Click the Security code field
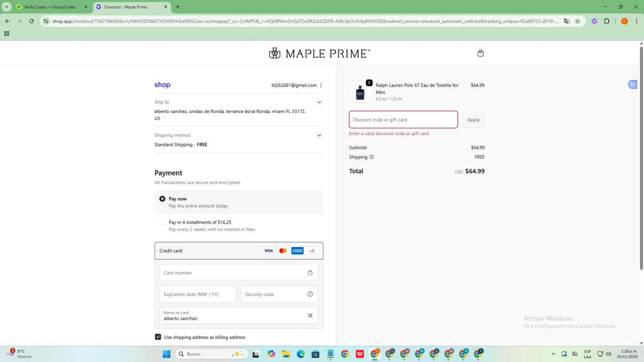This screenshot has width=644, height=362. click(279, 294)
